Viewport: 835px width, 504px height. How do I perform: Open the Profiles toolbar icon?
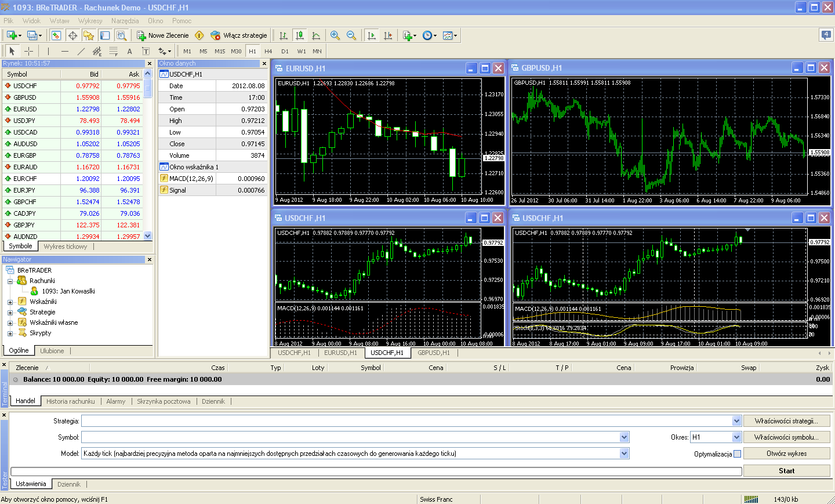[x=33, y=35]
